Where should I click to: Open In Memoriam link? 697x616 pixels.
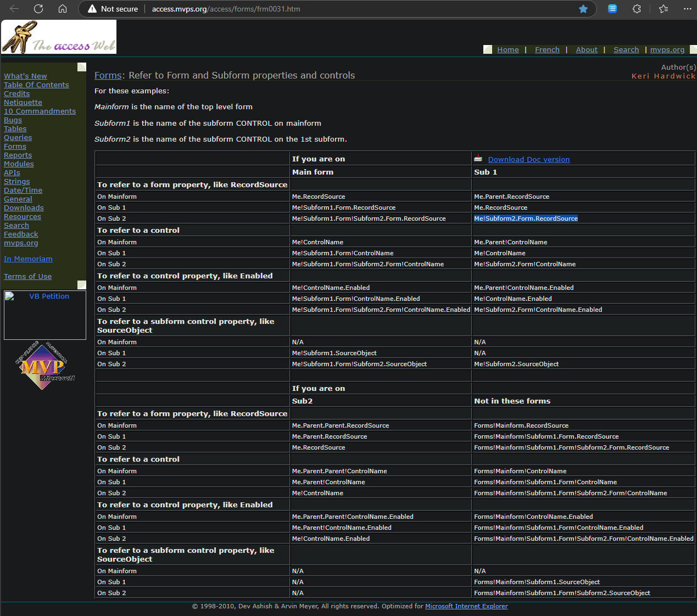[x=28, y=259]
